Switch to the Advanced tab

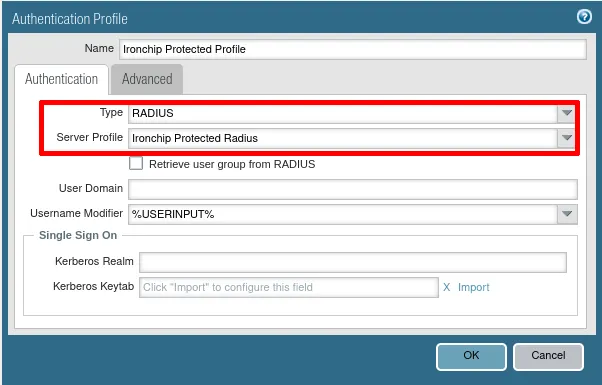point(147,79)
